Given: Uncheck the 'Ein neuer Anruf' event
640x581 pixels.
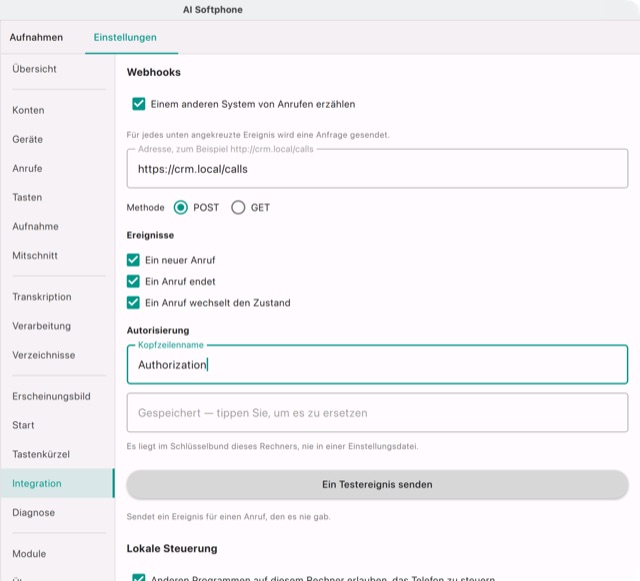Looking at the screenshot, I should 133,260.
